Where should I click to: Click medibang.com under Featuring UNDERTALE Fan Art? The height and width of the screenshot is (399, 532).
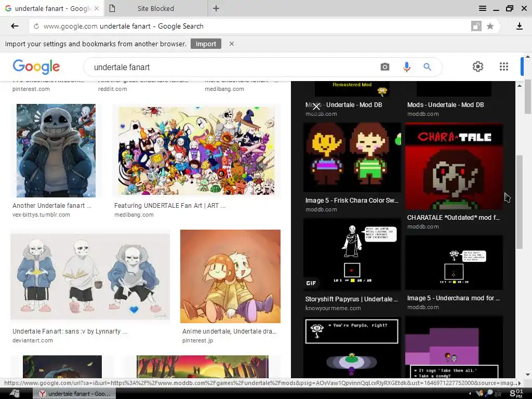pos(134,215)
